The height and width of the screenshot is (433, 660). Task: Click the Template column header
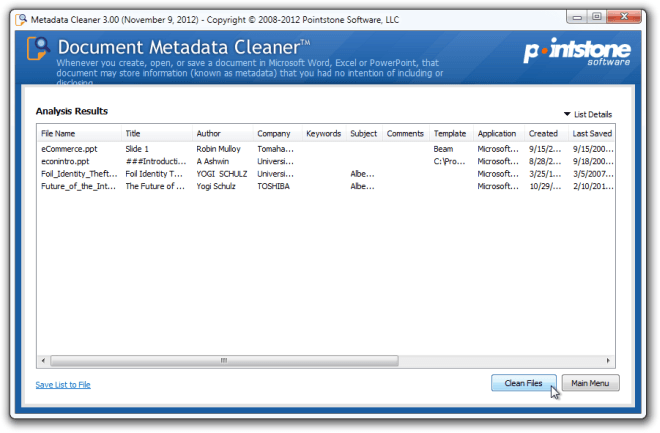[452, 133]
